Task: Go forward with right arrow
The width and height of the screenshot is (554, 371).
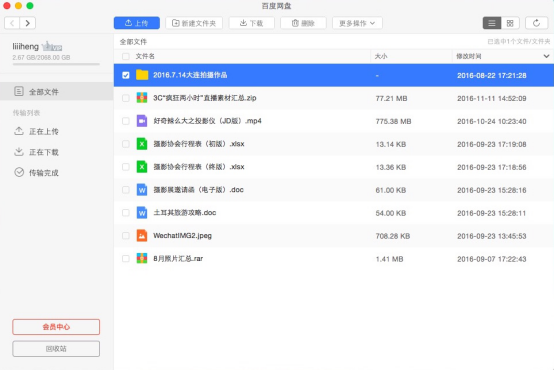Action: (28, 23)
